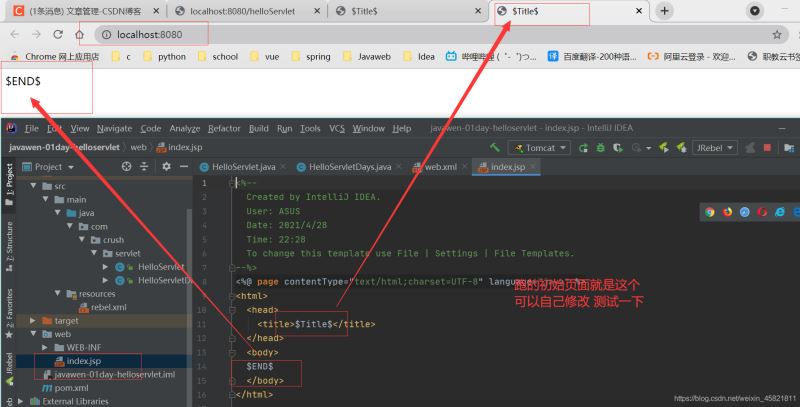Expand the WEB-INF folder
Image resolution: width=800 pixels, height=407 pixels.
coord(45,347)
